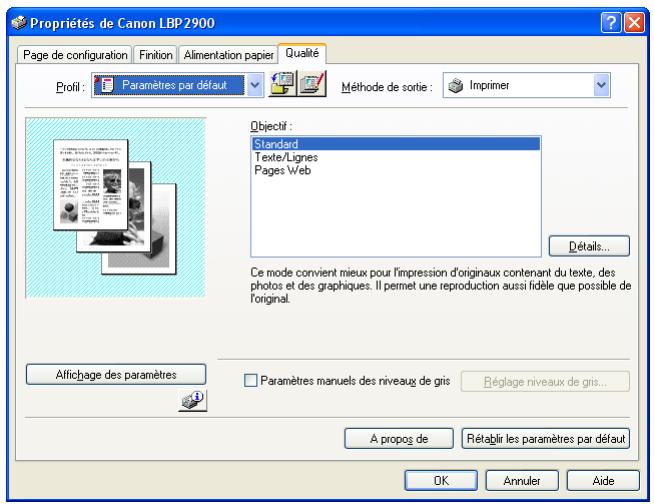Select the Qualité tab
The image size is (654, 504).
click(x=302, y=53)
